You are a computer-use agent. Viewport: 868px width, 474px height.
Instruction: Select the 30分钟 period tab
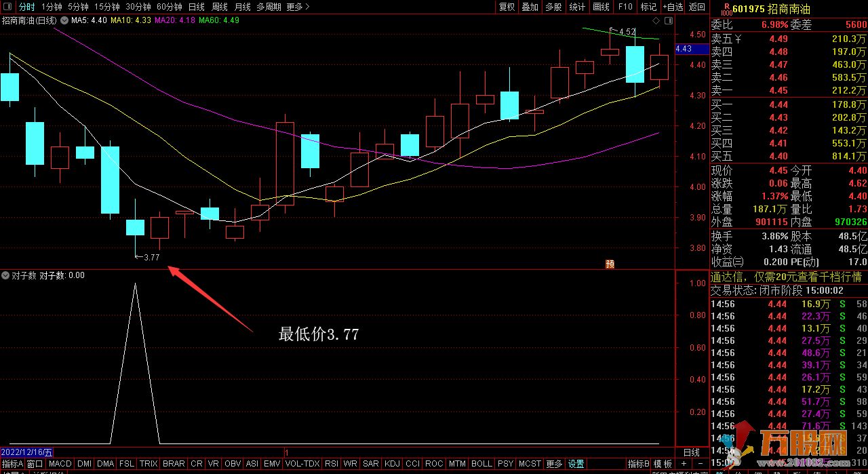(138, 7)
